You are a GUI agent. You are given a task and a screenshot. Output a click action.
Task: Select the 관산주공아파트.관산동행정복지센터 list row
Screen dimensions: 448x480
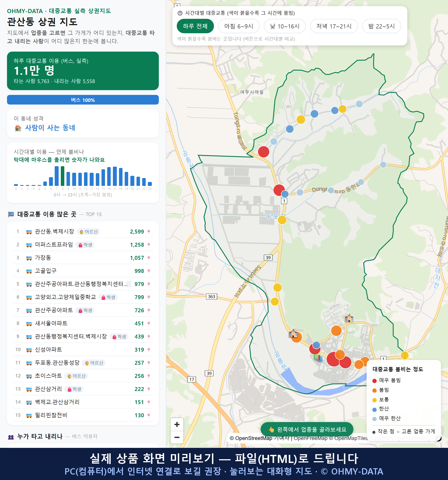pyautogui.click(x=83, y=284)
